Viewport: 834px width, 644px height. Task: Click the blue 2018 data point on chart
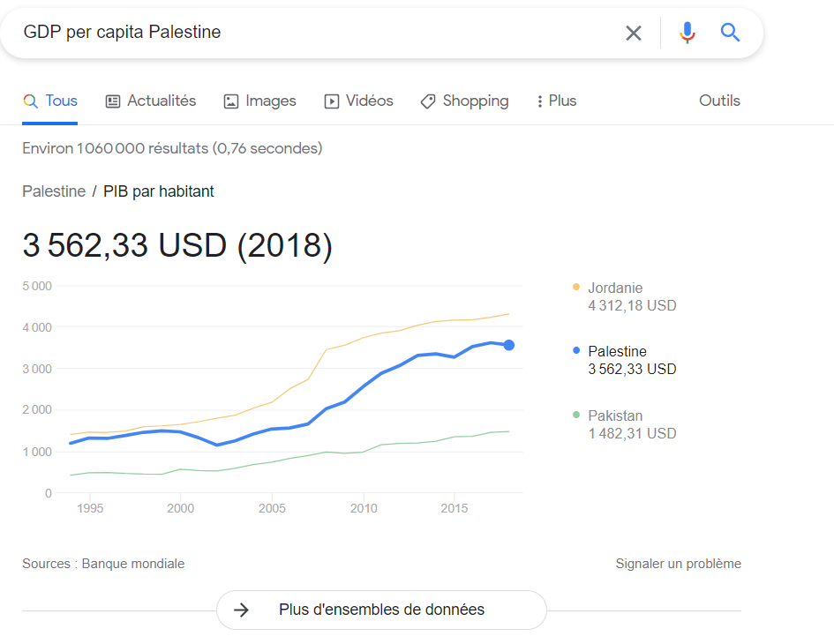click(509, 345)
